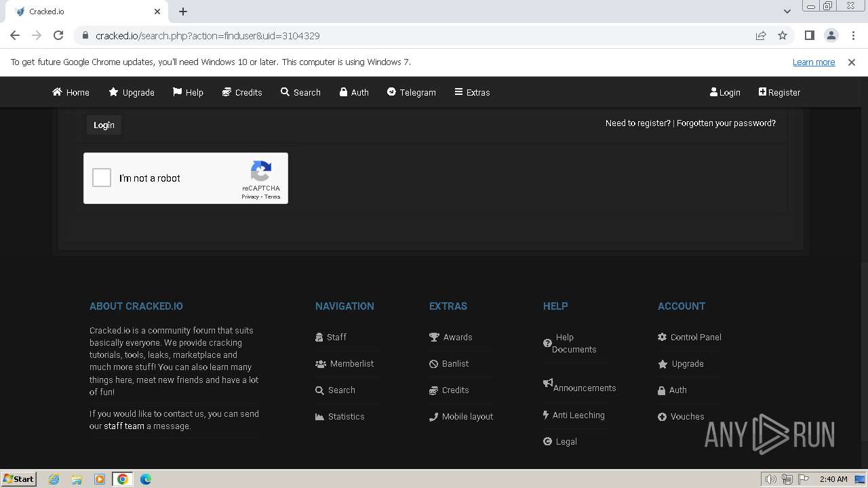Click the browser Back arrow
Viewport: 868px width, 488px height.
(15, 35)
